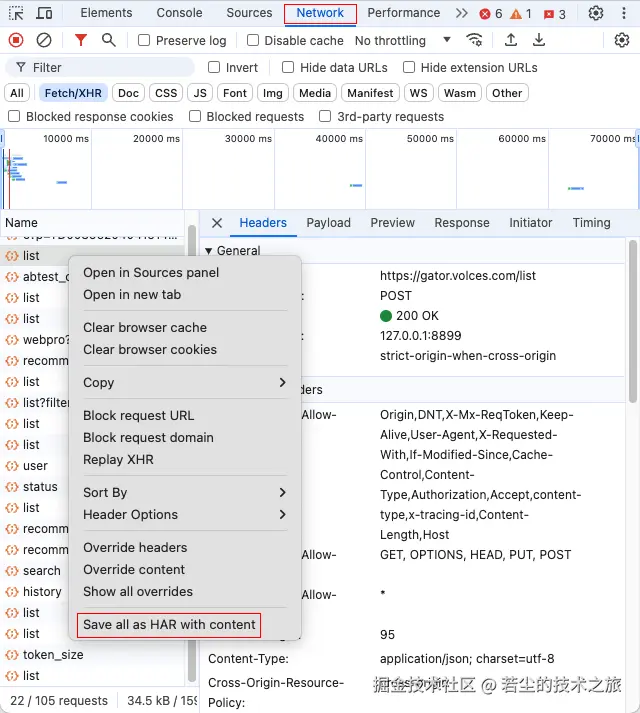Click the Name column header

pyautogui.click(x=92, y=223)
